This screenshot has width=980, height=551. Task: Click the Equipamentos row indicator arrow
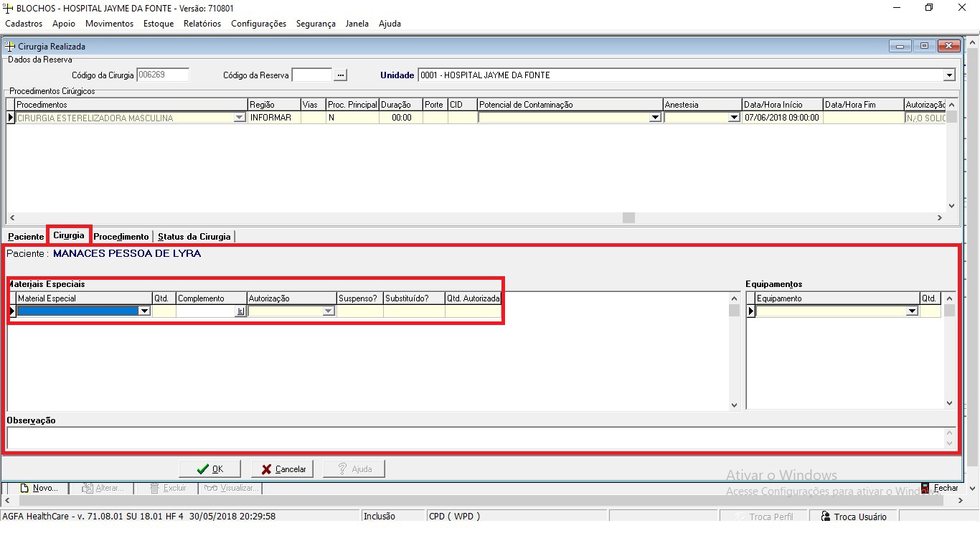pyautogui.click(x=751, y=311)
